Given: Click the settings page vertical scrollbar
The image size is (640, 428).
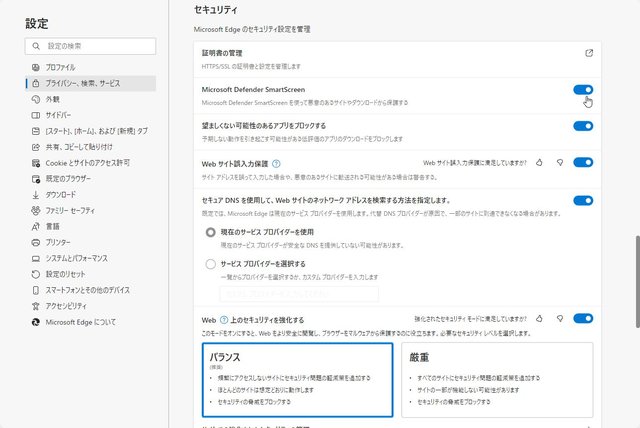Looking at the screenshot, I should point(638,282).
